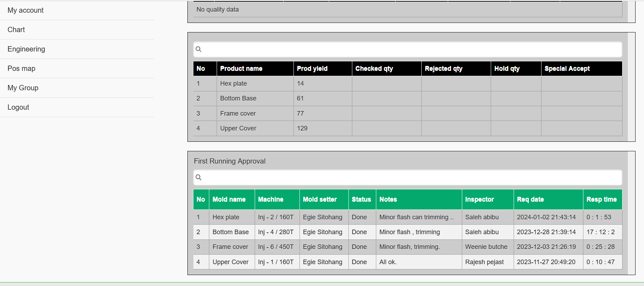Click the Special Accept column header
The image size is (644, 286).
click(x=567, y=68)
